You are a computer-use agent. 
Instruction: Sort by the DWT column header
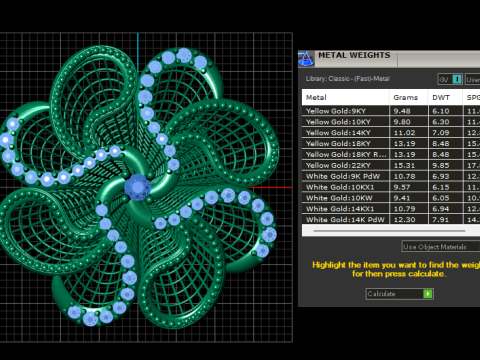445,97
